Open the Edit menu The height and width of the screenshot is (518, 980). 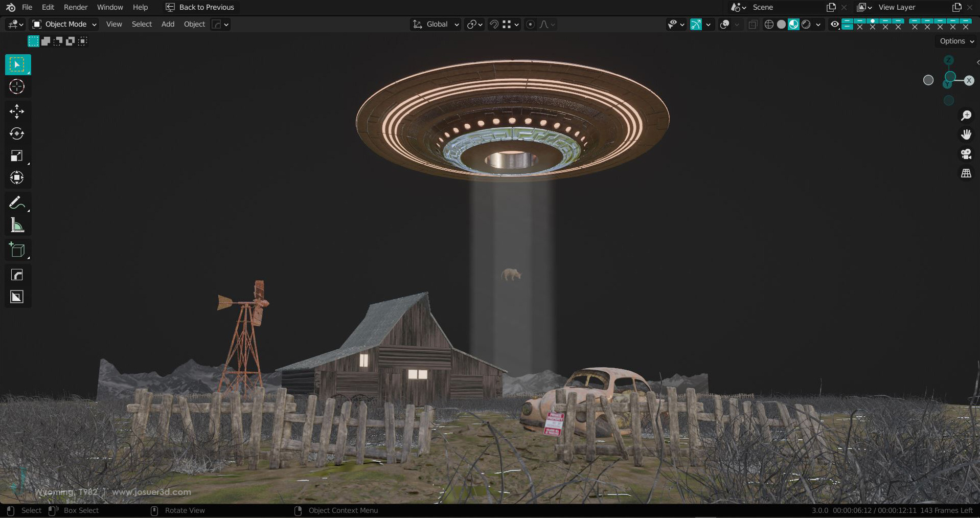tap(48, 7)
